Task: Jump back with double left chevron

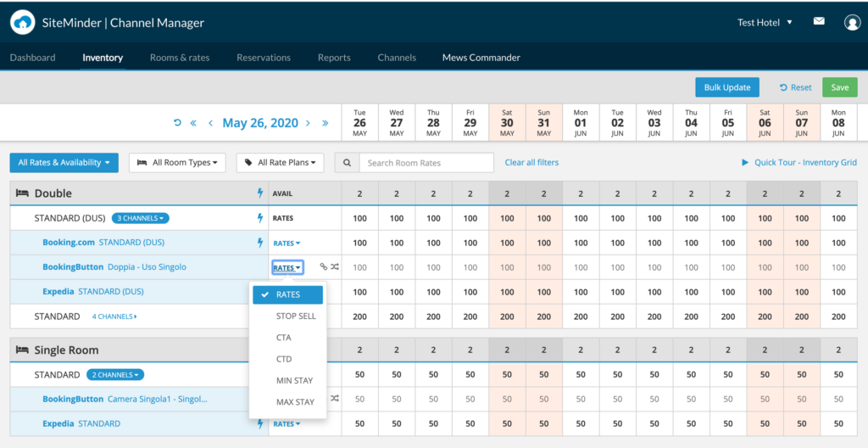Action: (x=193, y=123)
